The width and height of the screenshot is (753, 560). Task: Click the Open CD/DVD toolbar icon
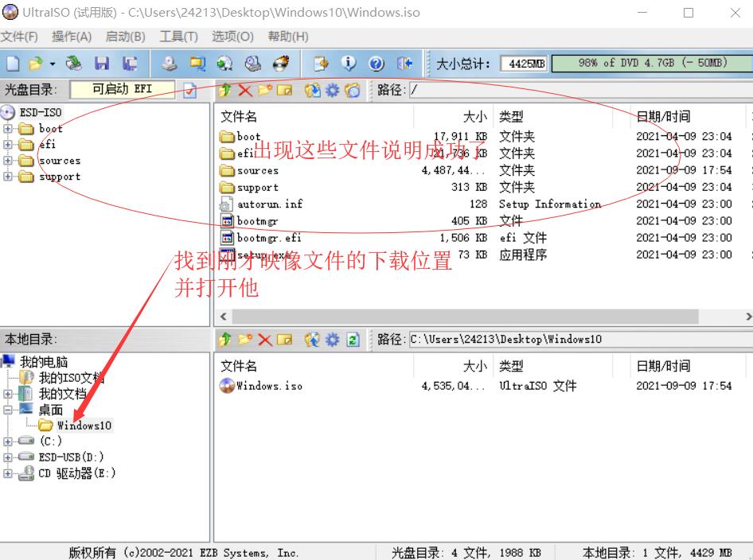point(73,64)
